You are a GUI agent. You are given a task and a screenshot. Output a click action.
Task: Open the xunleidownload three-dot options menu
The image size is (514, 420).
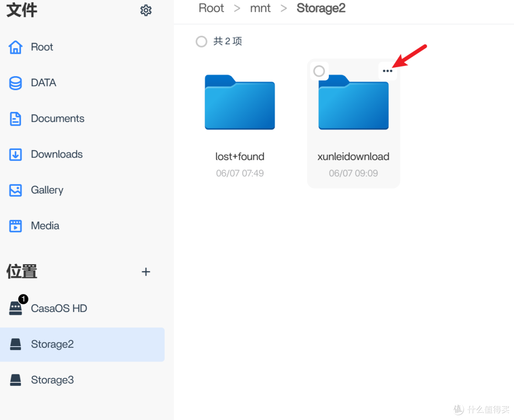click(x=387, y=71)
